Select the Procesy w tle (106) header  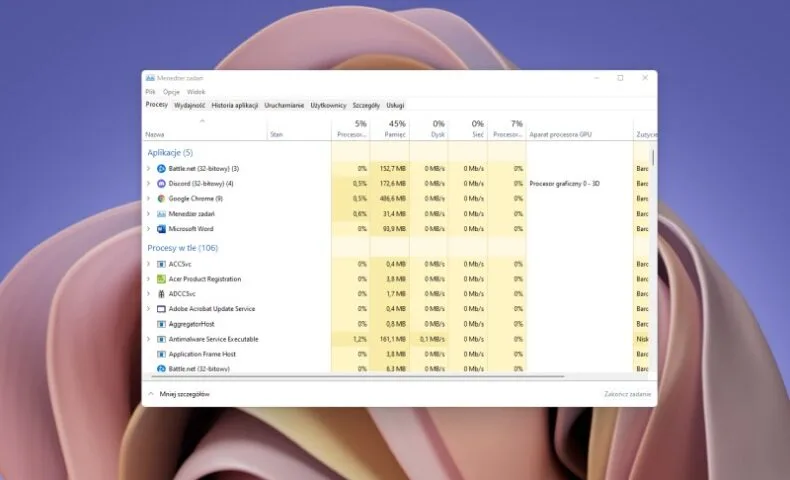click(x=182, y=248)
